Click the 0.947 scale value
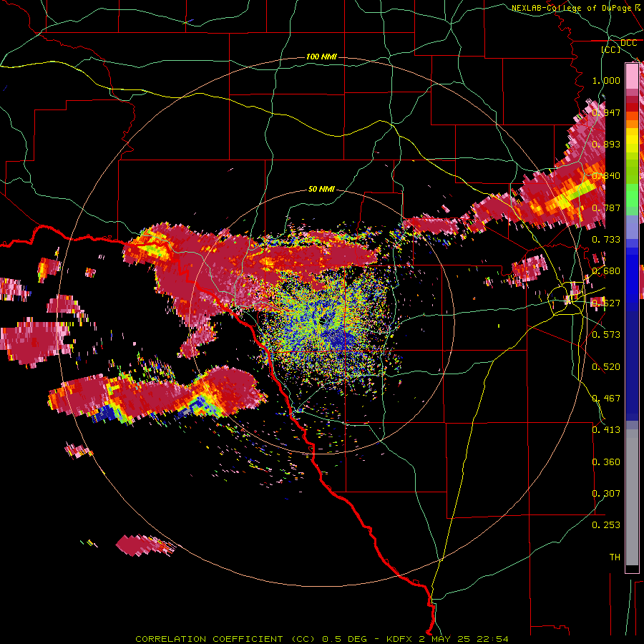The height and width of the screenshot is (644, 644). point(606,112)
